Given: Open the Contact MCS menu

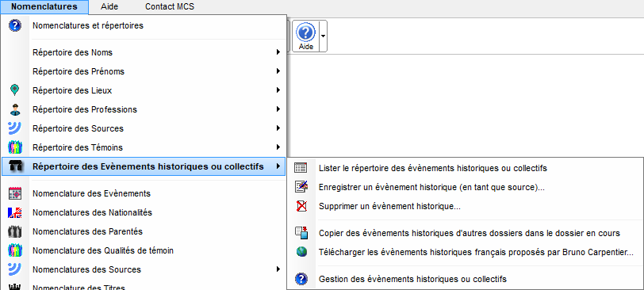Looking at the screenshot, I should pyautogui.click(x=170, y=6).
